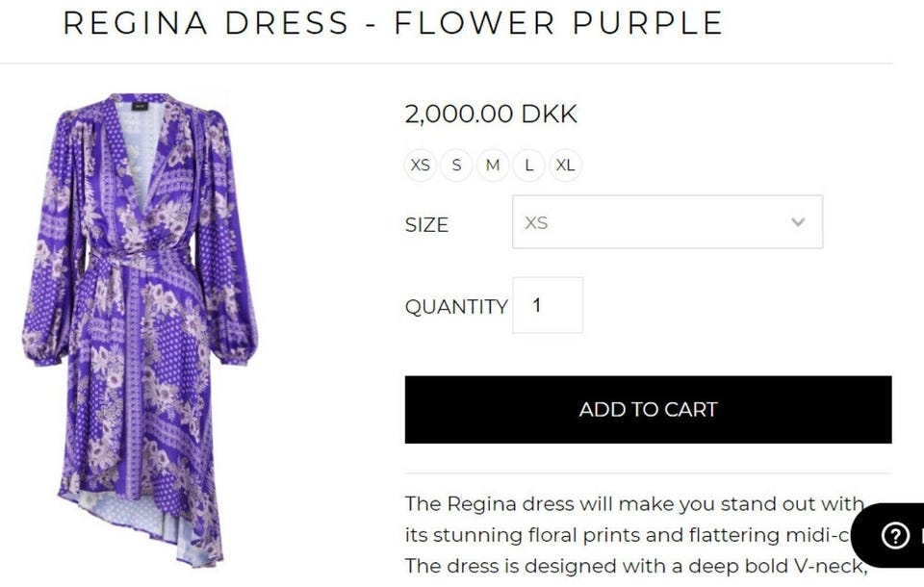Click the brand tag at dress neckline
The width and height of the screenshot is (924, 587).
click(x=141, y=106)
